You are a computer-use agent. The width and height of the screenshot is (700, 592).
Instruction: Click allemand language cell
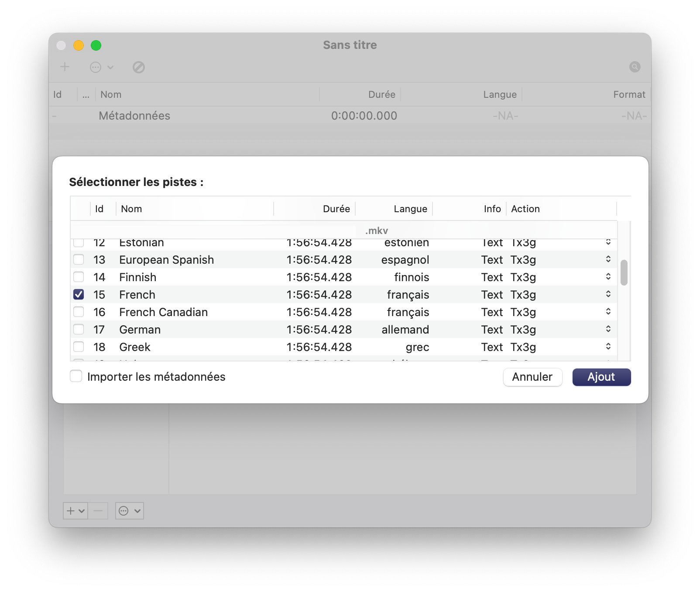click(x=405, y=330)
